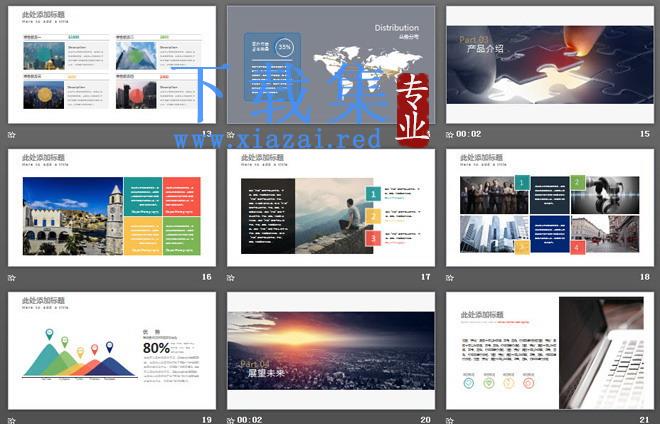Select slide 17 with man sitting on cliff

[331, 208]
